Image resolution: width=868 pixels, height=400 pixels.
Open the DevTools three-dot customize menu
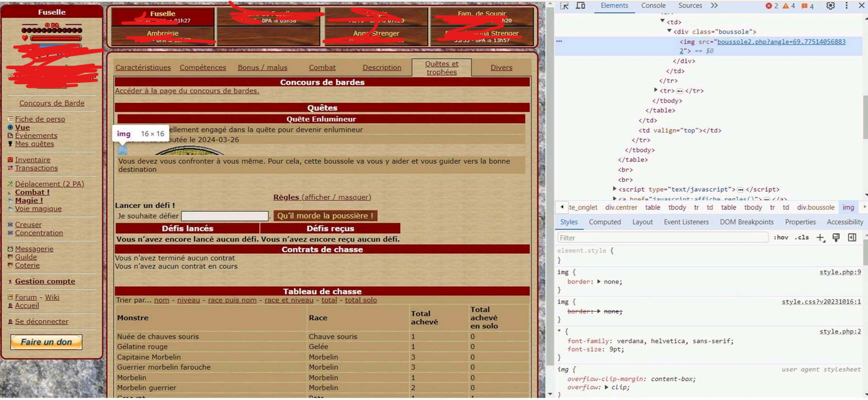pos(847,6)
